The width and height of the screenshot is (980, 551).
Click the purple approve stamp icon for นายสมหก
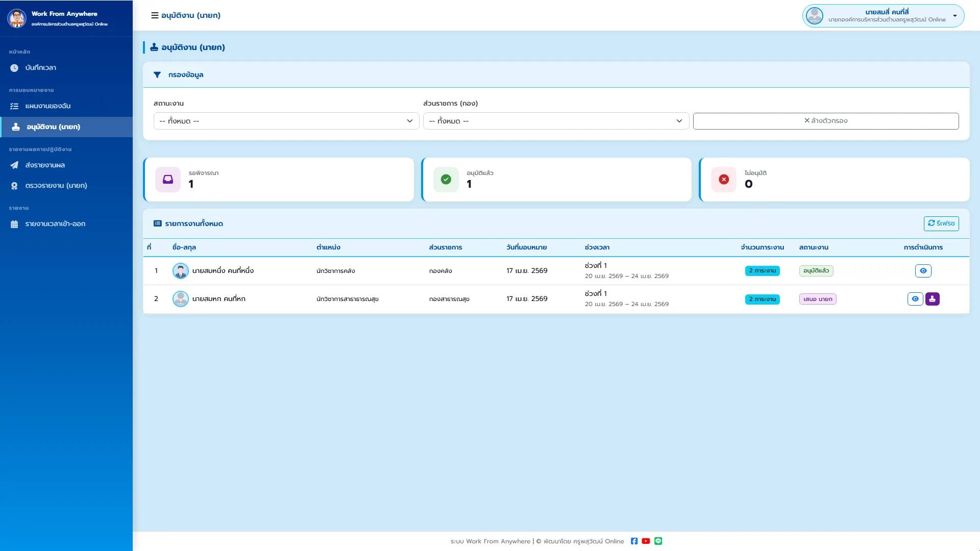(x=933, y=299)
